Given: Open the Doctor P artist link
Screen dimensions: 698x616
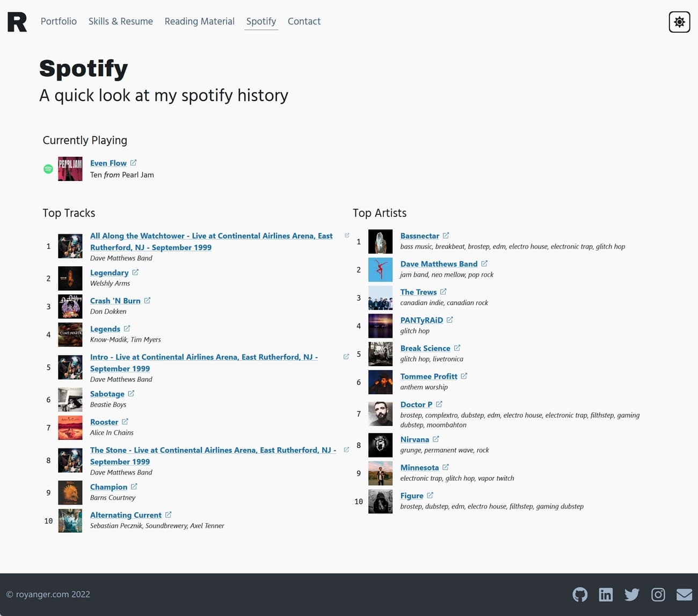Looking at the screenshot, I should pyautogui.click(x=416, y=404).
